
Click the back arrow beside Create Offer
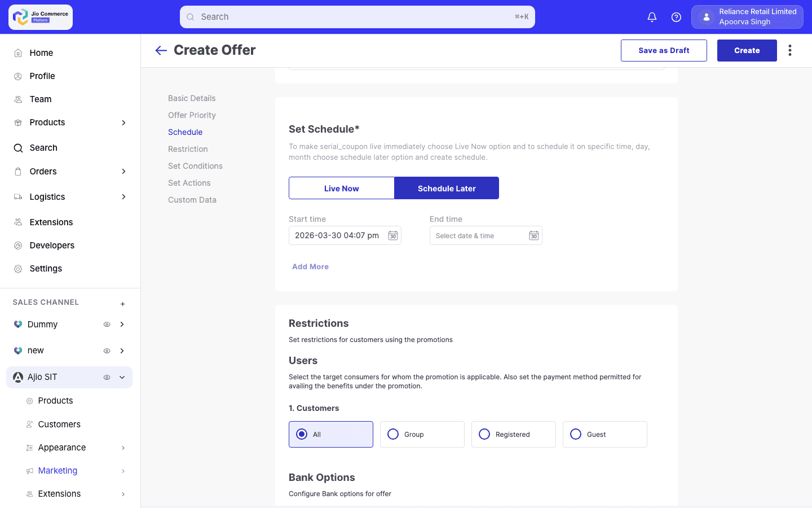pyautogui.click(x=161, y=50)
